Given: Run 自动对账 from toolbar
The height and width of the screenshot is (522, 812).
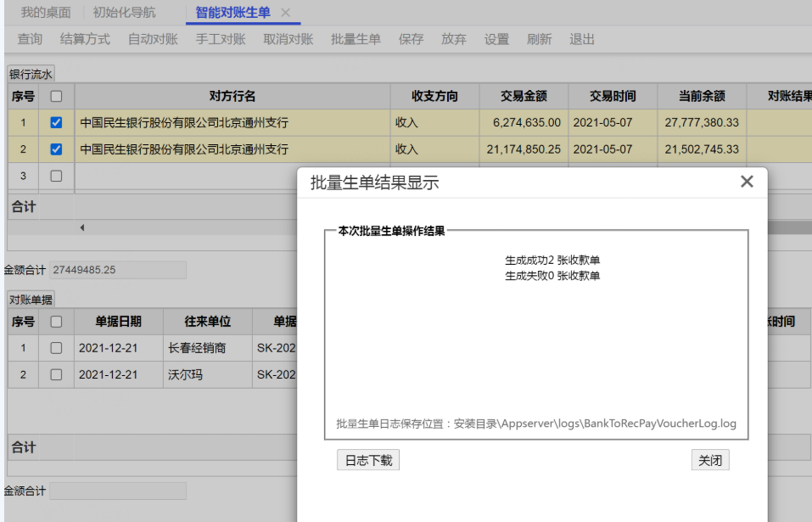Looking at the screenshot, I should coord(153,39).
